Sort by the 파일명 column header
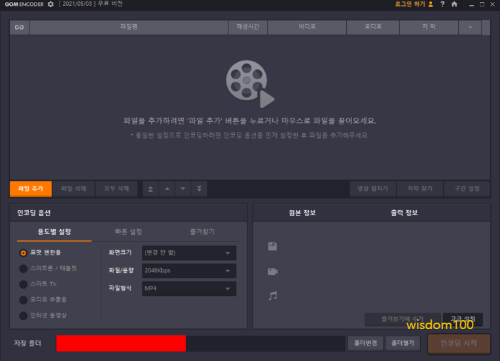500x361 pixels. pyautogui.click(x=129, y=27)
